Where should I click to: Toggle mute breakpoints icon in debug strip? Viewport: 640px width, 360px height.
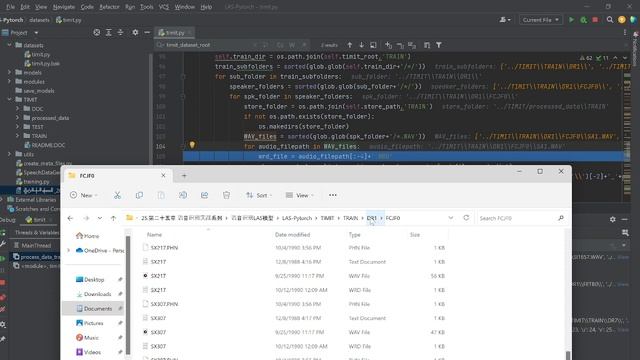tap(3, 310)
